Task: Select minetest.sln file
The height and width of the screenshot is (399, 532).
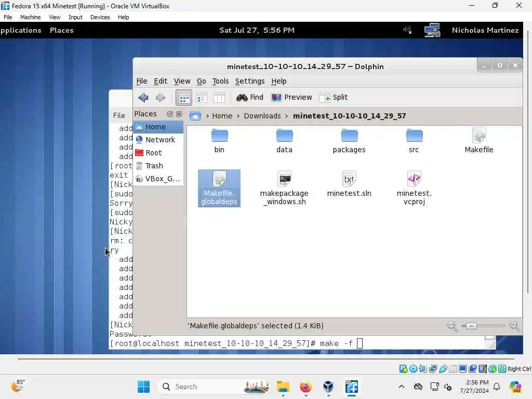Action: (349, 184)
